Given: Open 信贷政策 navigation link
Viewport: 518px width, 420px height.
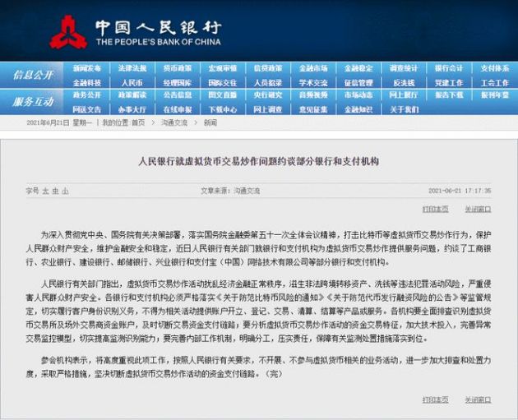Looking at the screenshot, I should coord(268,68).
